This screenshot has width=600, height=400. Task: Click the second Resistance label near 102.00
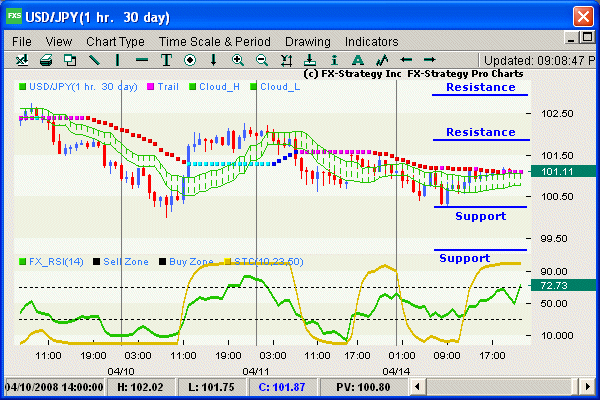click(x=481, y=132)
